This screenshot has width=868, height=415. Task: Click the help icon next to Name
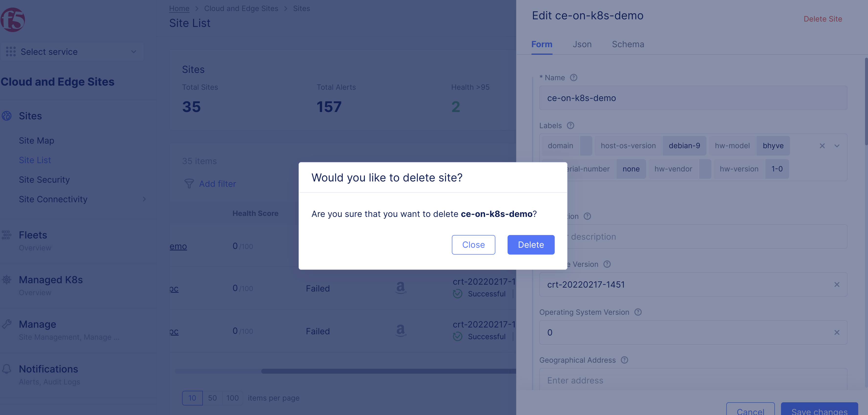point(574,78)
